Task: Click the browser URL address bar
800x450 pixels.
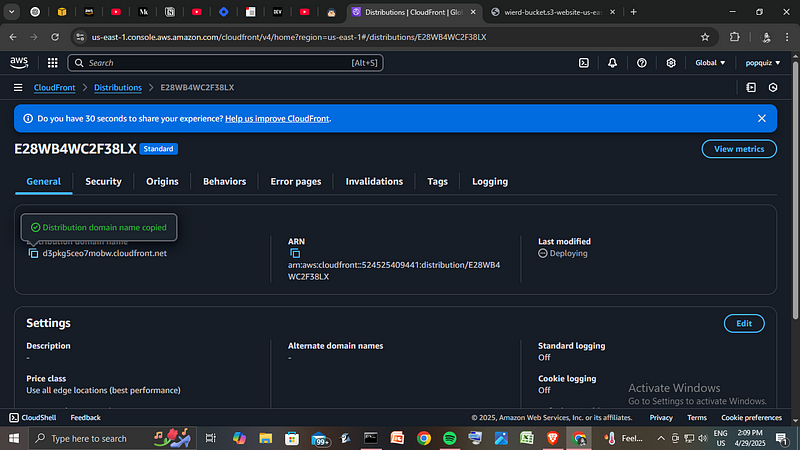Action: (393, 37)
